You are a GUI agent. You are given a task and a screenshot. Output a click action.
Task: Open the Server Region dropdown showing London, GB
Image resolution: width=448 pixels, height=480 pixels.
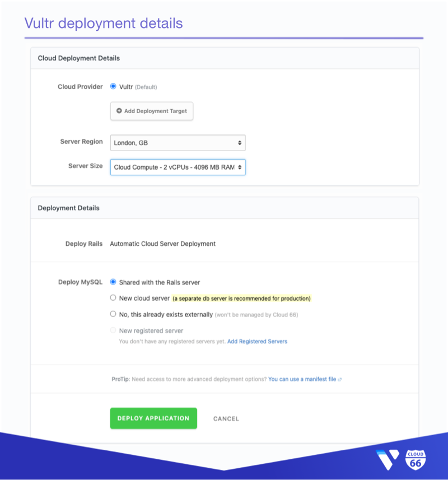tap(178, 143)
